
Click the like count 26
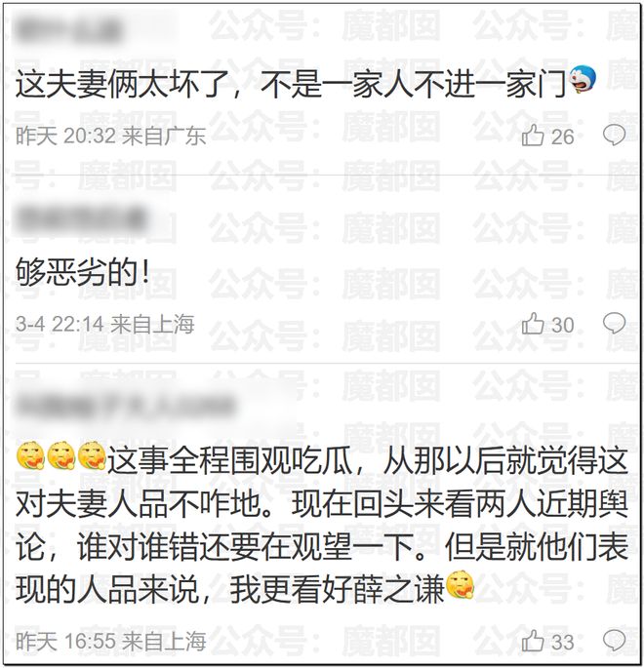(x=563, y=137)
